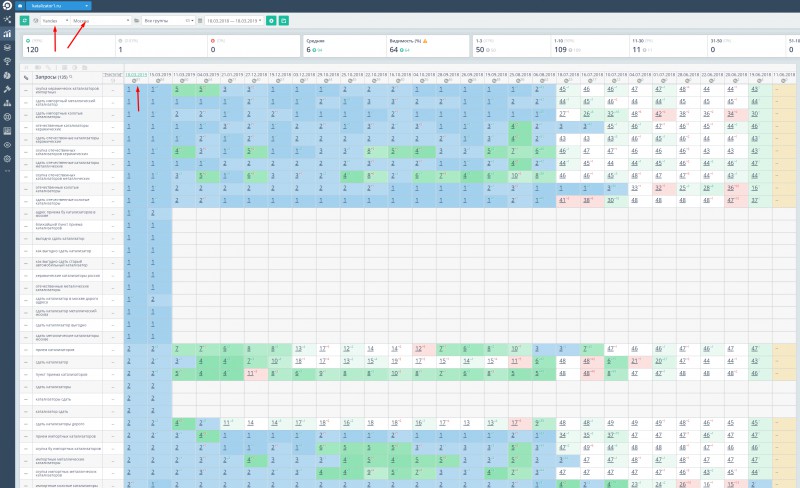This screenshot has width=800, height=488.
Task: Select the 11.06.2018 date column header
Action: coord(784,75)
